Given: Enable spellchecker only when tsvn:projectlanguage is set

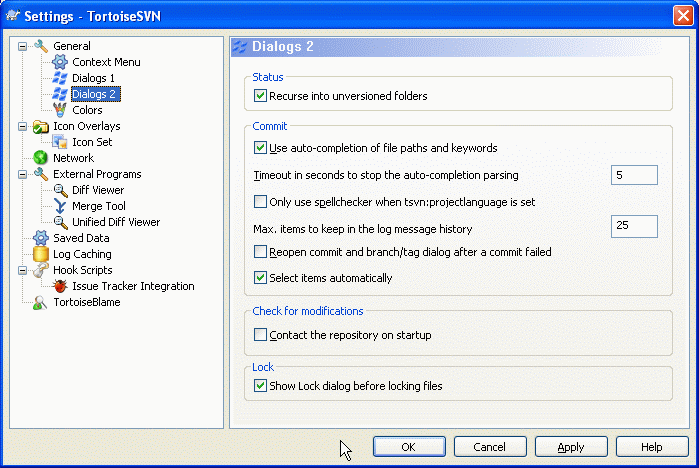Looking at the screenshot, I should (x=260, y=201).
